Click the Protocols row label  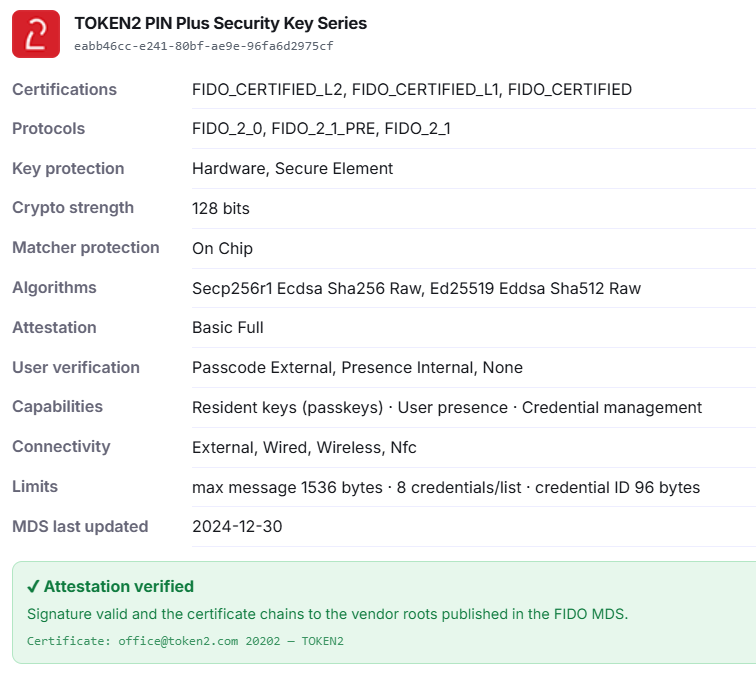coord(49,128)
